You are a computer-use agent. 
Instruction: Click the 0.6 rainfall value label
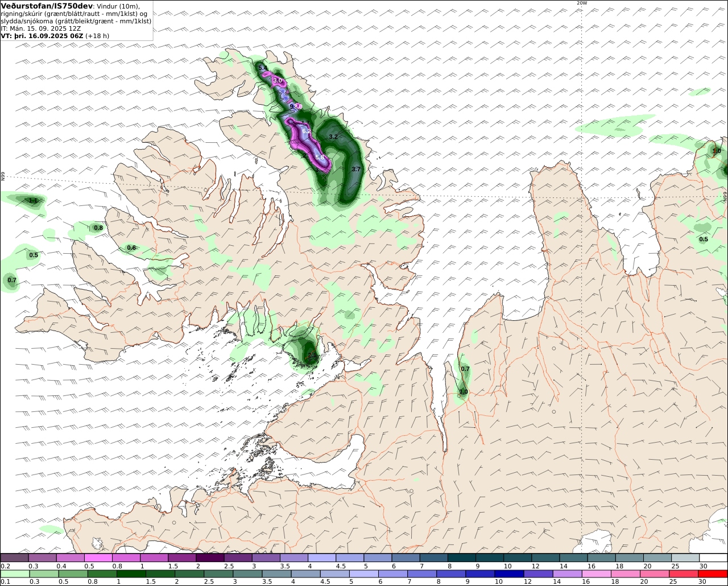(131, 247)
